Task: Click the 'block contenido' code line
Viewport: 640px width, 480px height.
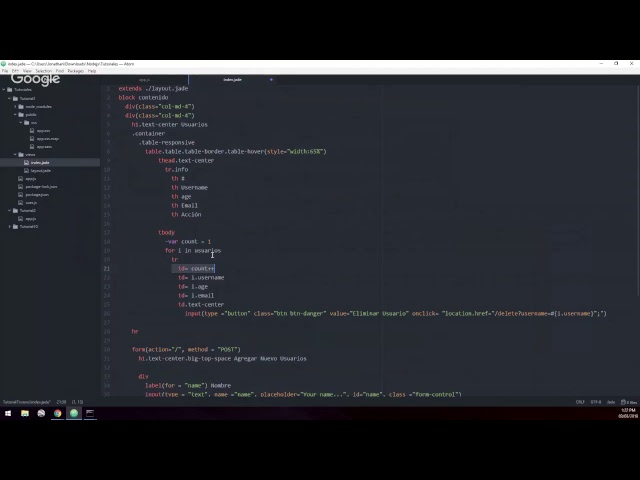Action: click(x=143, y=98)
